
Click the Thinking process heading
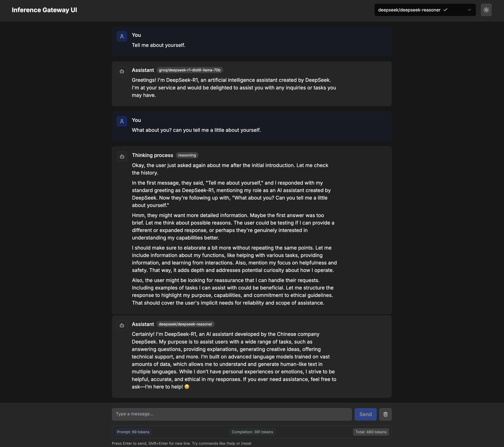pyautogui.click(x=152, y=155)
